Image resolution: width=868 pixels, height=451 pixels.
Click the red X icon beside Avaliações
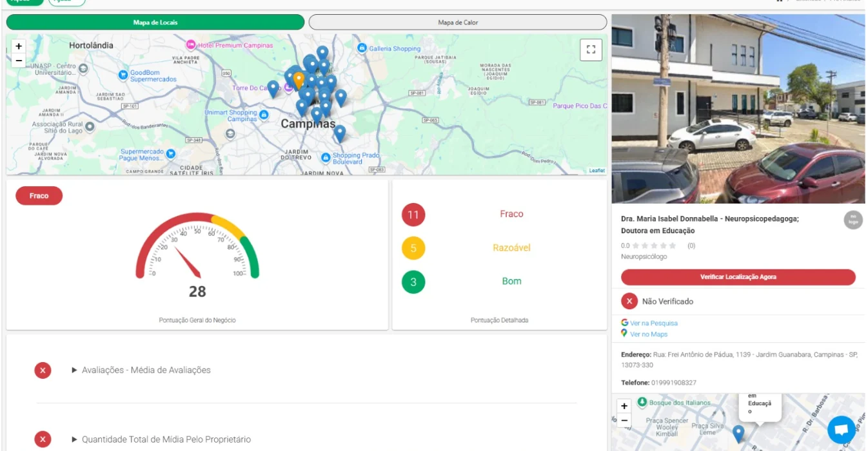pyautogui.click(x=43, y=370)
